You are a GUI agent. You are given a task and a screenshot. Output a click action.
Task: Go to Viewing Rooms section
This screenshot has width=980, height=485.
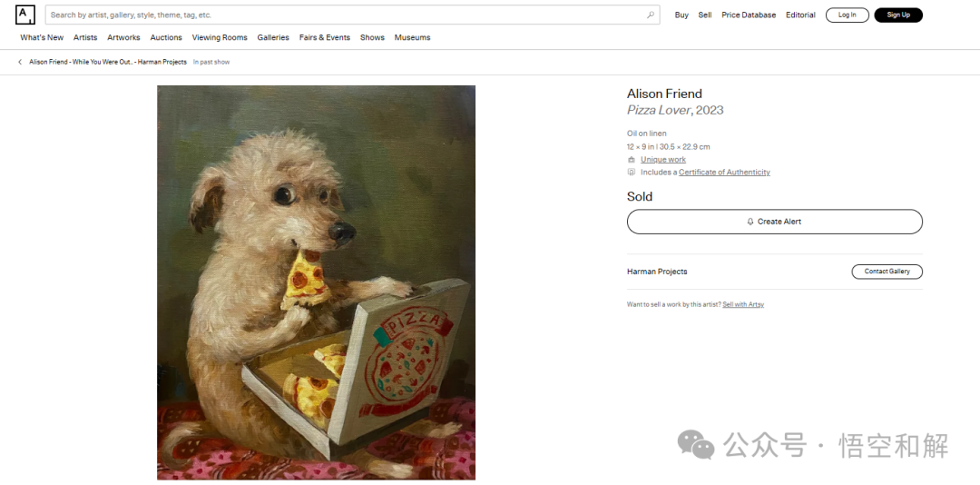pos(220,37)
